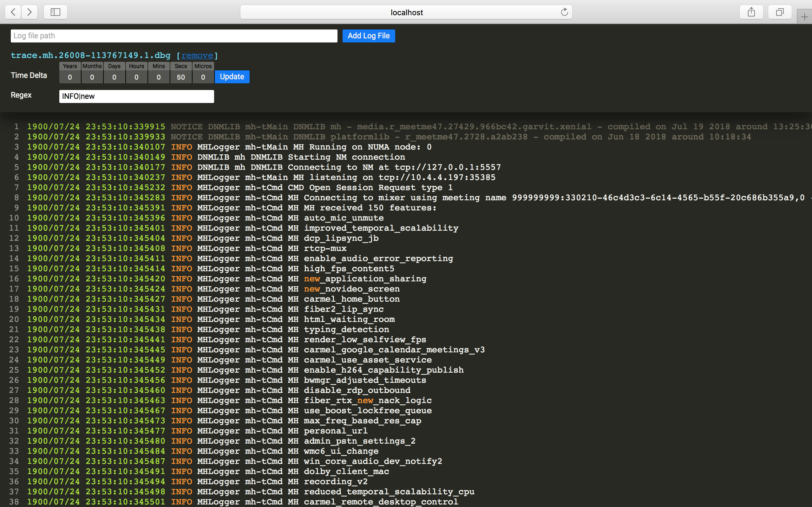
Task: Select the Days delta field
Action: pyautogui.click(x=114, y=77)
